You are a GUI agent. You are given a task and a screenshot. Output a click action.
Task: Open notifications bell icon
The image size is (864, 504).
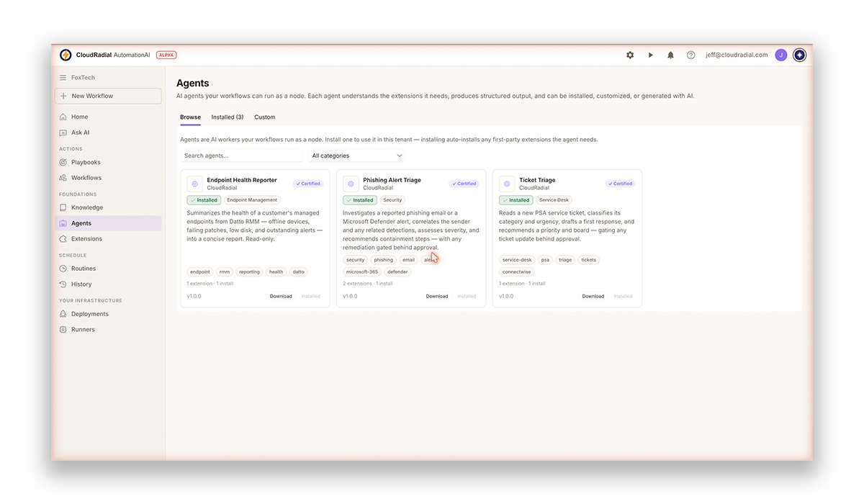[x=670, y=55]
